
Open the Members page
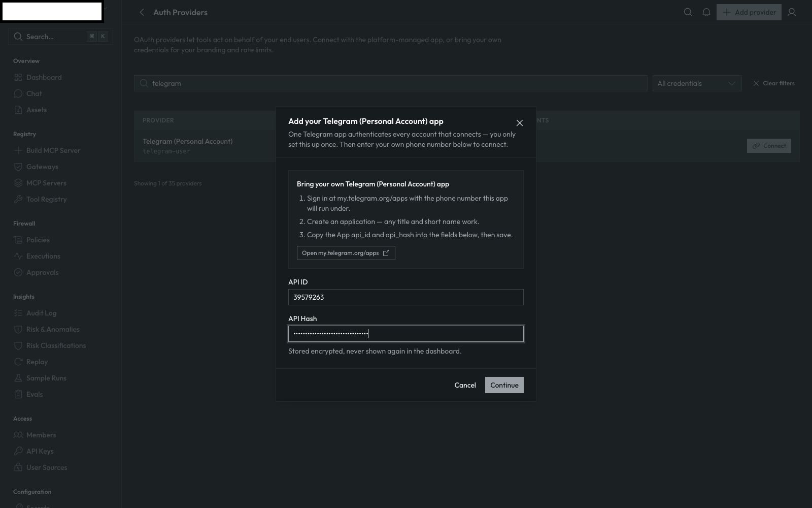click(41, 435)
